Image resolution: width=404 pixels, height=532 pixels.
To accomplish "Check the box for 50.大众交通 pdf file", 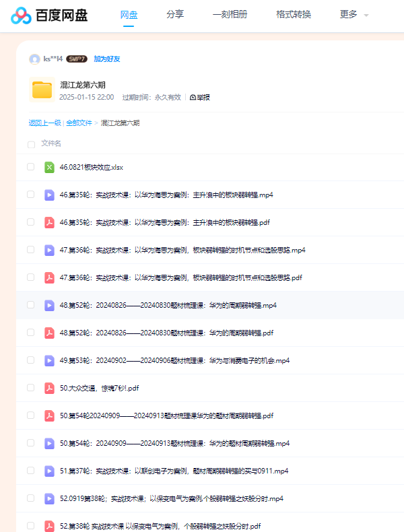I will pos(30,387).
